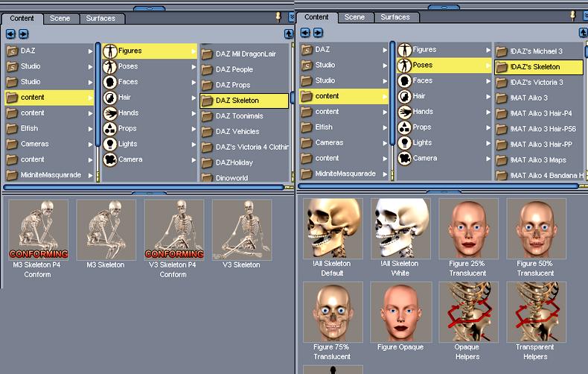Apply the Figure 50% Translucent preset

(x=536, y=228)
